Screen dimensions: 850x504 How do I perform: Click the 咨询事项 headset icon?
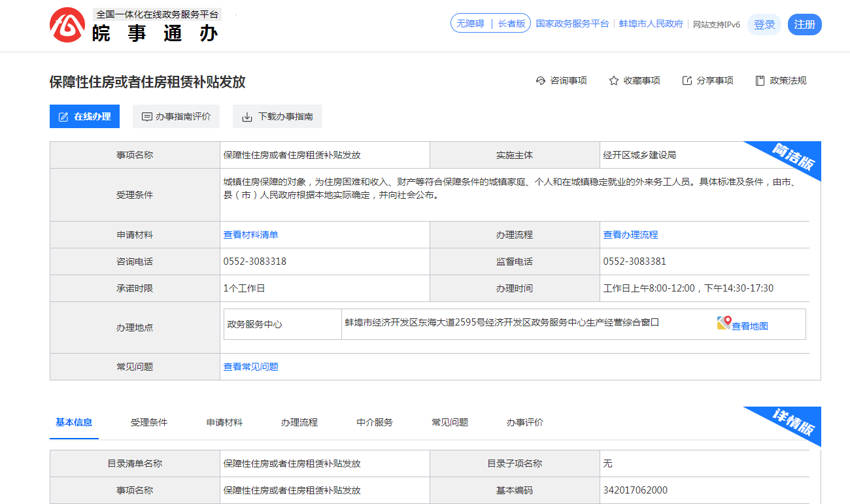click(x=540, y=81)
